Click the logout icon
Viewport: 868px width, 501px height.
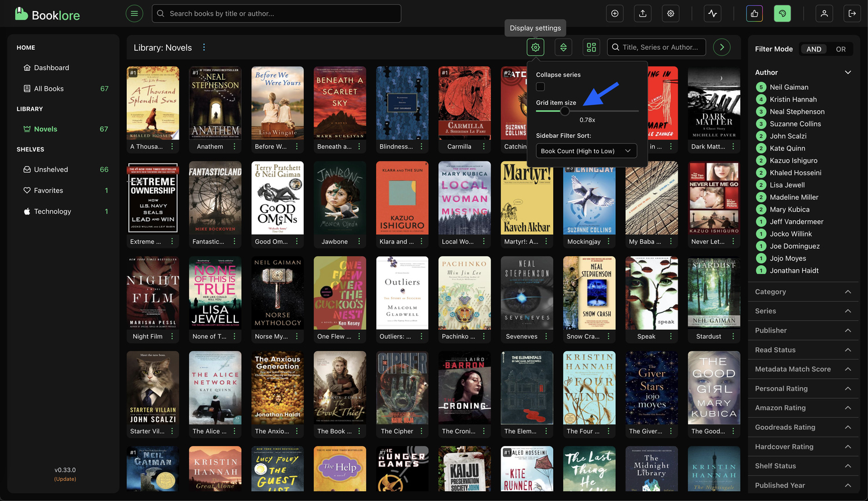(x=852, y=13)
